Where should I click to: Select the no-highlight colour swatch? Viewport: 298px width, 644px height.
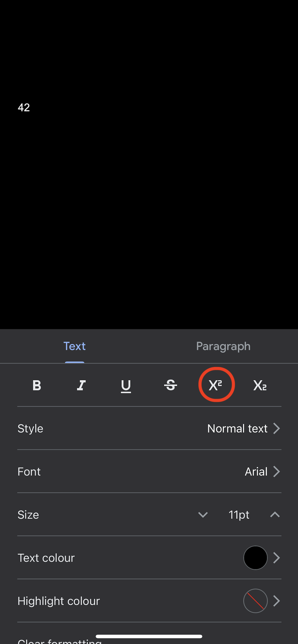pos(255,601)
